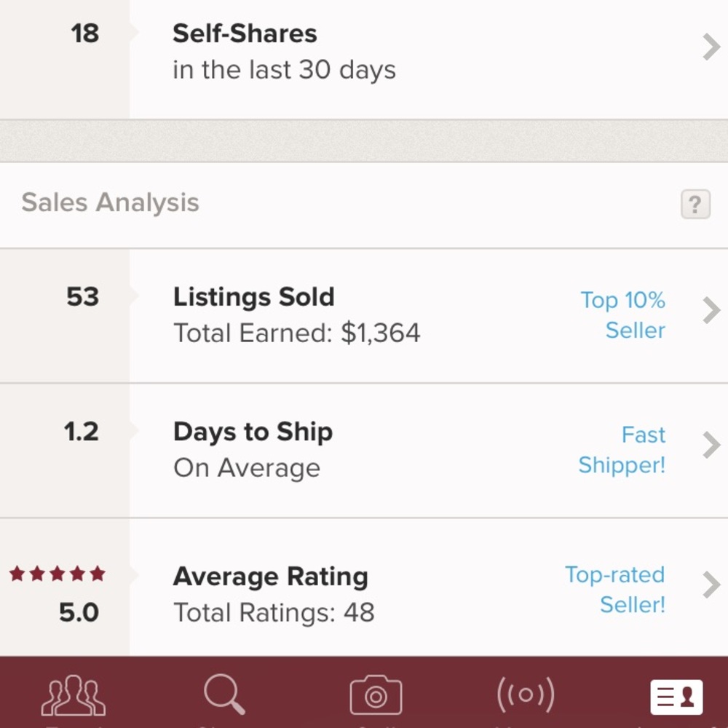Expand the Listings Sold row details
The height and width of the screenshot is (728, 728).
(710, 310)
